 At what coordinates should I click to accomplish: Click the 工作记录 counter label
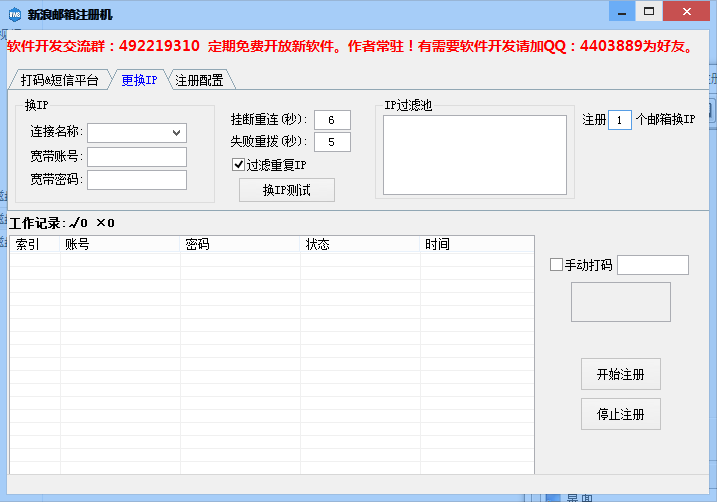(x=62, y=223)
